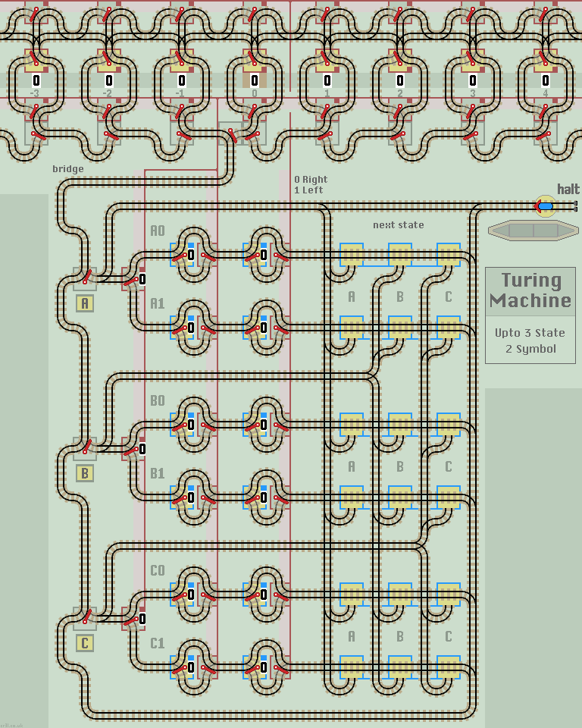Set B1 next state to A box
This screenshot has width=582, height=728.
[352, 497]
